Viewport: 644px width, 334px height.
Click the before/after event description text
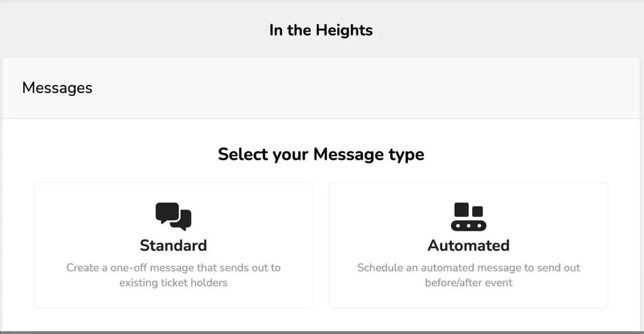468,275
